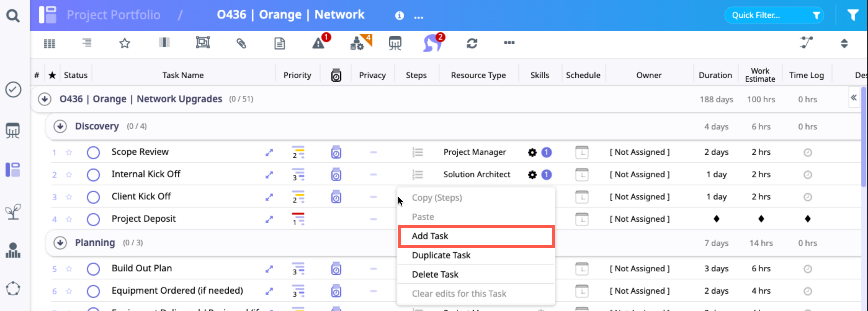Click the favorites star toolbar icon
This screenshot has width=868, height=311.
[x=125, y=43]
